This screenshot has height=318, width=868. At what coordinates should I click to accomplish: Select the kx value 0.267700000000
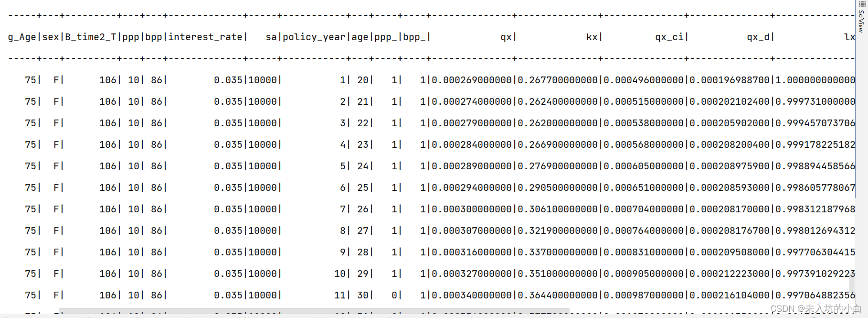(558, 80)
